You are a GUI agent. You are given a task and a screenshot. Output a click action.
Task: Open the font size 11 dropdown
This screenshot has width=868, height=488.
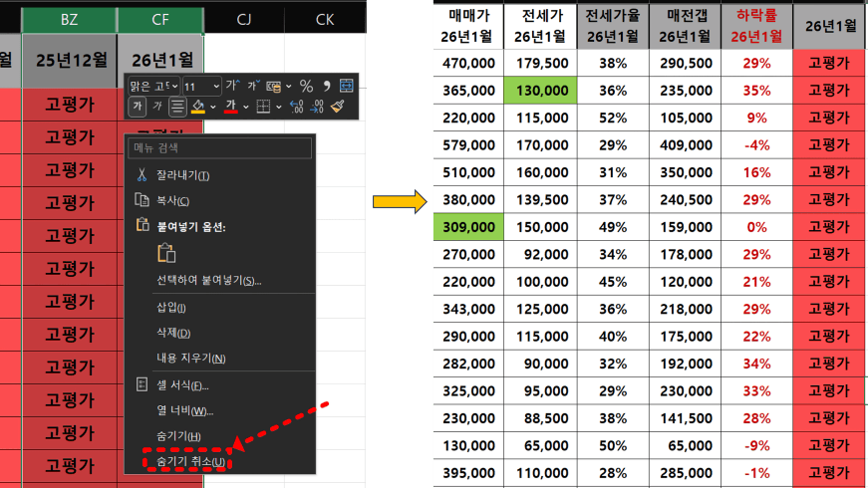point(216,87)
